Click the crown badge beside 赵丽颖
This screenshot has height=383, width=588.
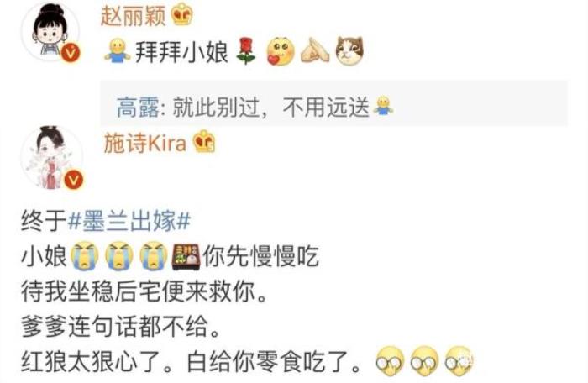click(x=182, y=14)
